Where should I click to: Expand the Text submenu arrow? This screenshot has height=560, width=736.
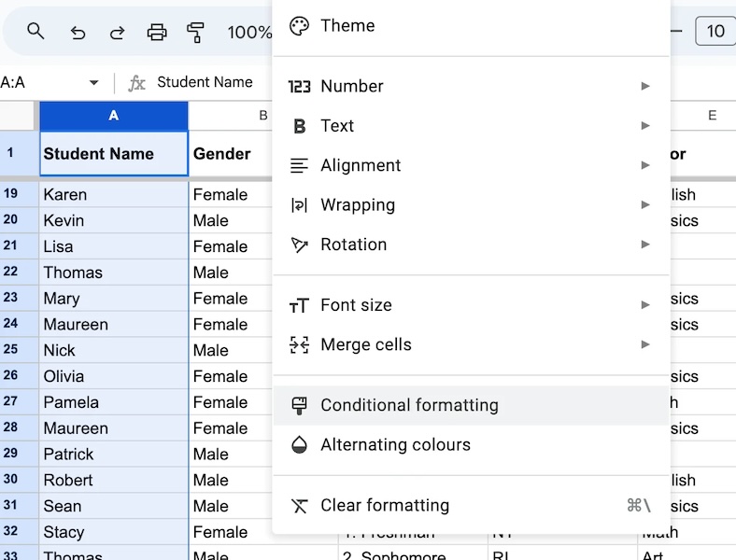[645, 125]
